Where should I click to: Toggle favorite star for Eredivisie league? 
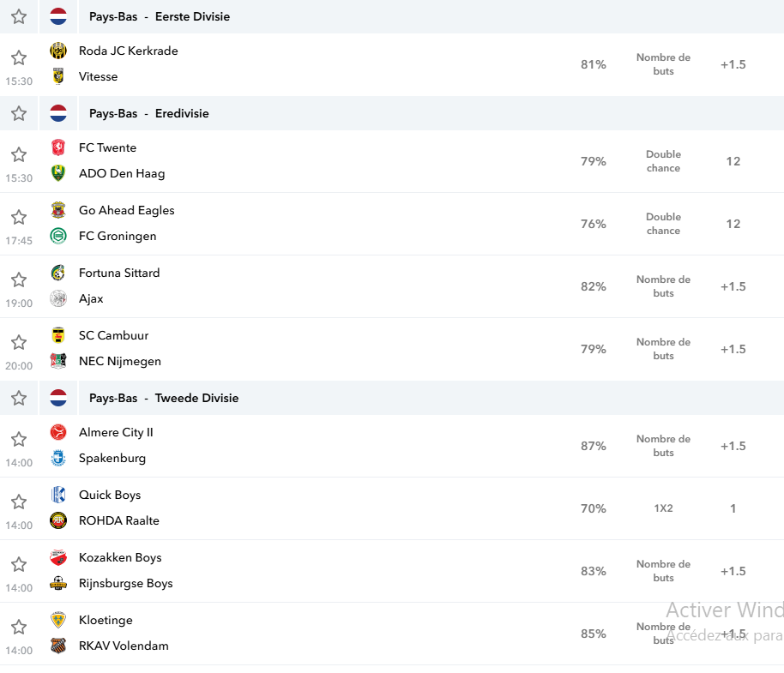pos(19,113)
